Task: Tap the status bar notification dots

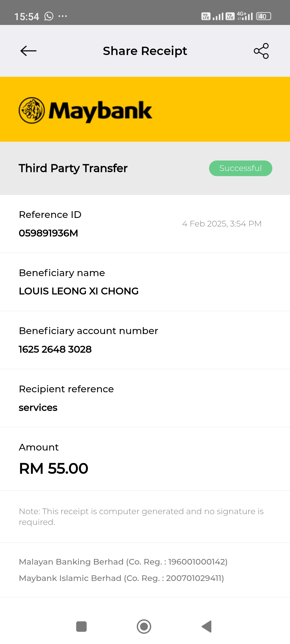Action: pos(63,16)
